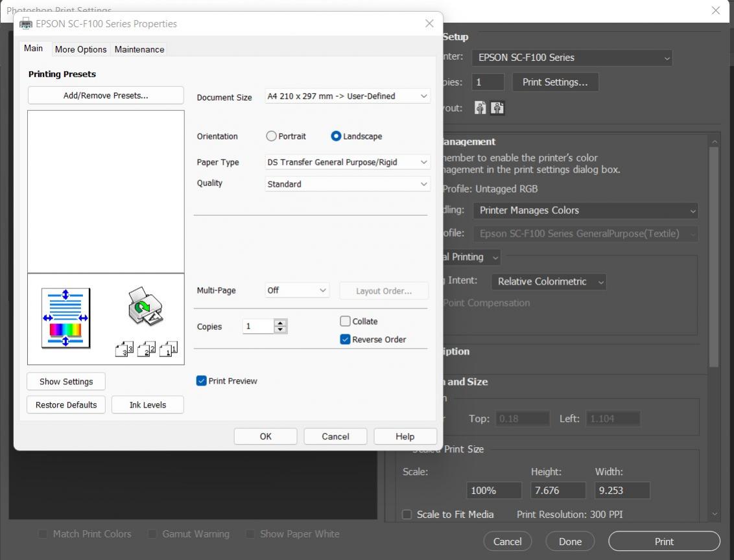Click the Photoshop settings panel vertical scrollbar
The width and height of the screenshot is (734, 560).
point(714,257)
